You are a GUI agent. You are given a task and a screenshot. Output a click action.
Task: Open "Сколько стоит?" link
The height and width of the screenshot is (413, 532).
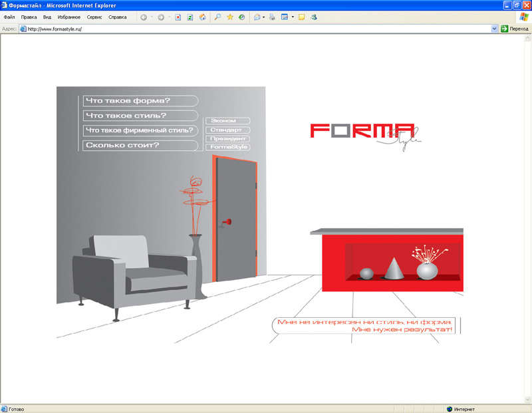pyautogui.click(x=140, y=145)
